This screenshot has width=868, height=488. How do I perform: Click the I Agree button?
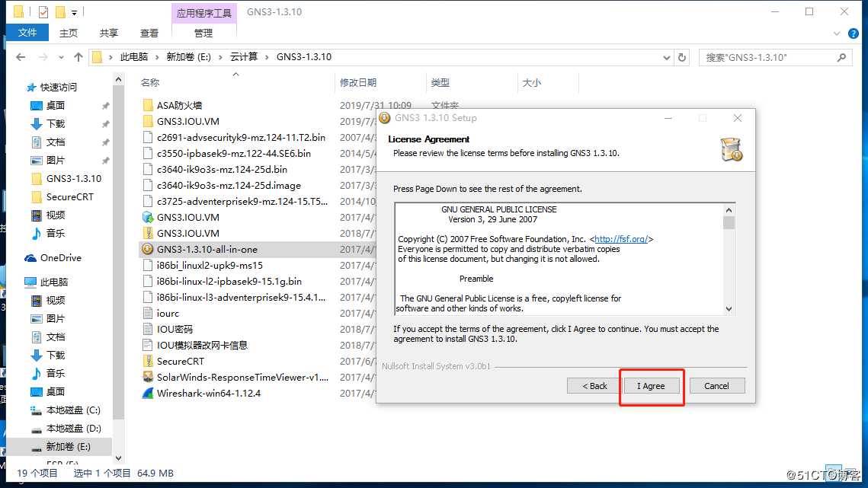tap(651, 386)
